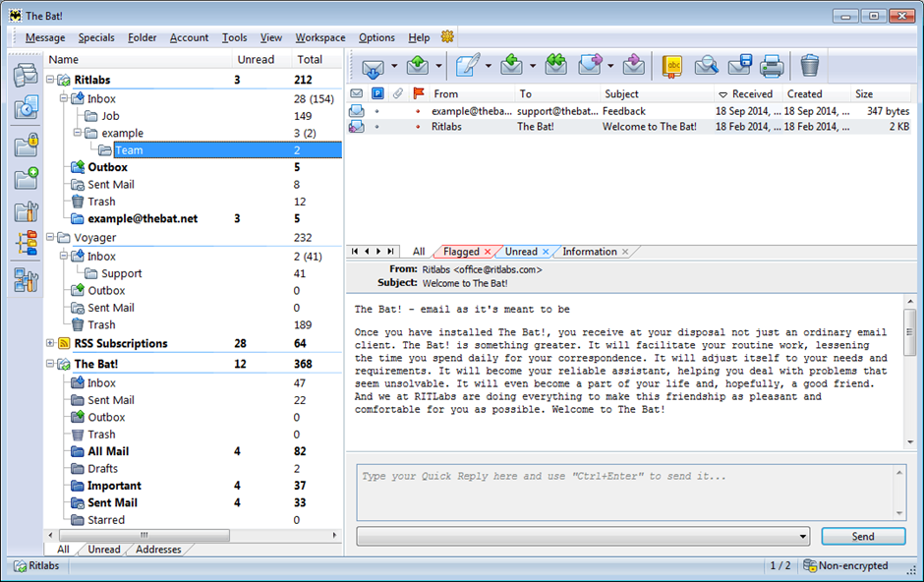924x582 pixels.
Task: Click the flag column header
Action: click(x=419, y=94)
